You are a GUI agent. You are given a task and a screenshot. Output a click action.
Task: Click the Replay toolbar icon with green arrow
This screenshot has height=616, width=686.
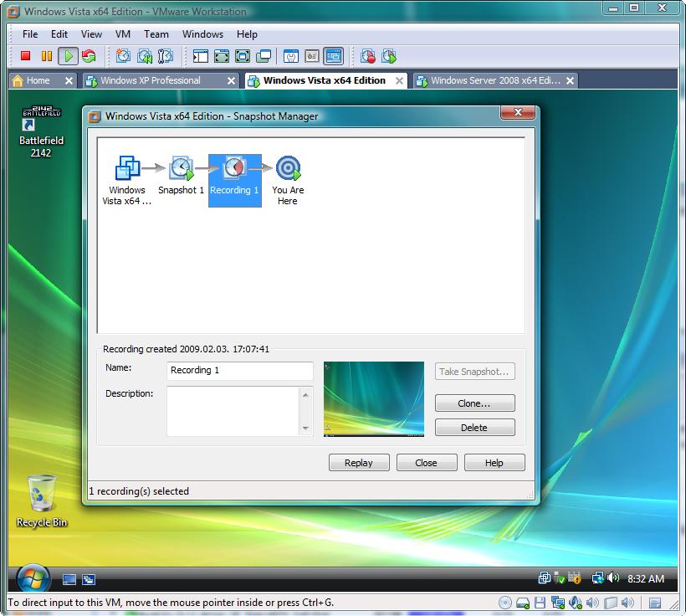tap(389, 56)
